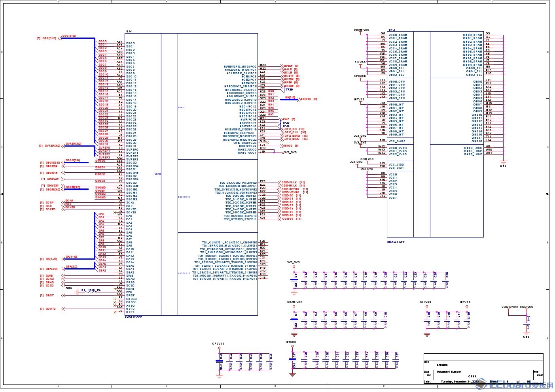The height and width of the screenshot is (392, 555).
Task: Select pin number M23 on U1-1
Action: [263, 65]
